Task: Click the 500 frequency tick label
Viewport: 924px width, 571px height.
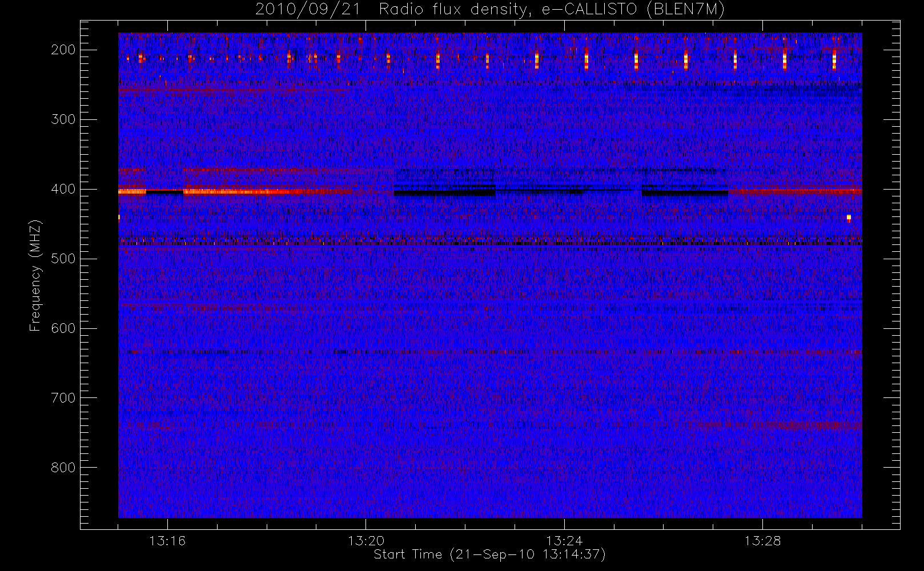Action: pos(63,259)
